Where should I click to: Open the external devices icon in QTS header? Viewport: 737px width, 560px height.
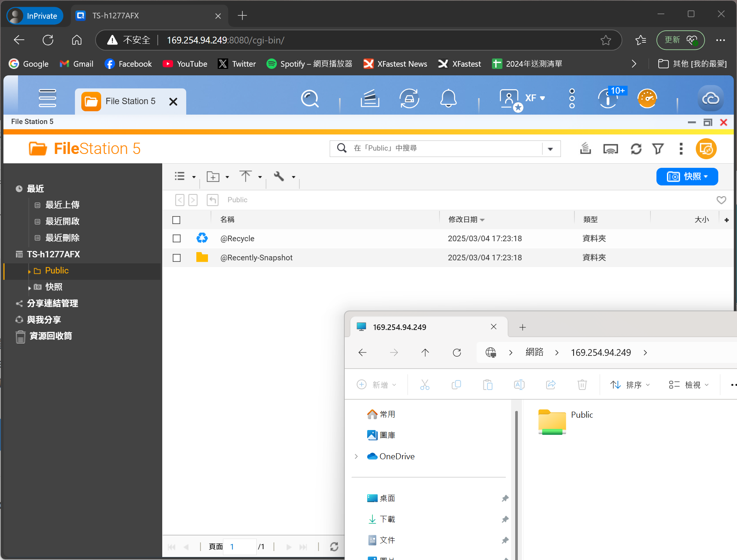[x=409, y=99]
